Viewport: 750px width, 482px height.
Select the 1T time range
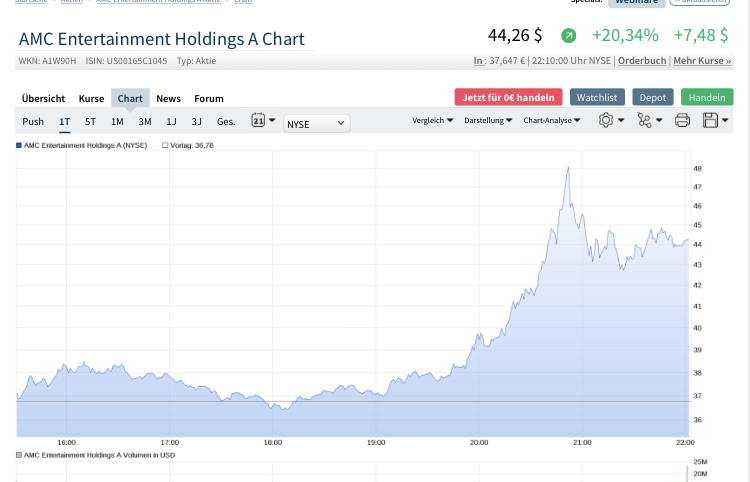coord(64,122)
